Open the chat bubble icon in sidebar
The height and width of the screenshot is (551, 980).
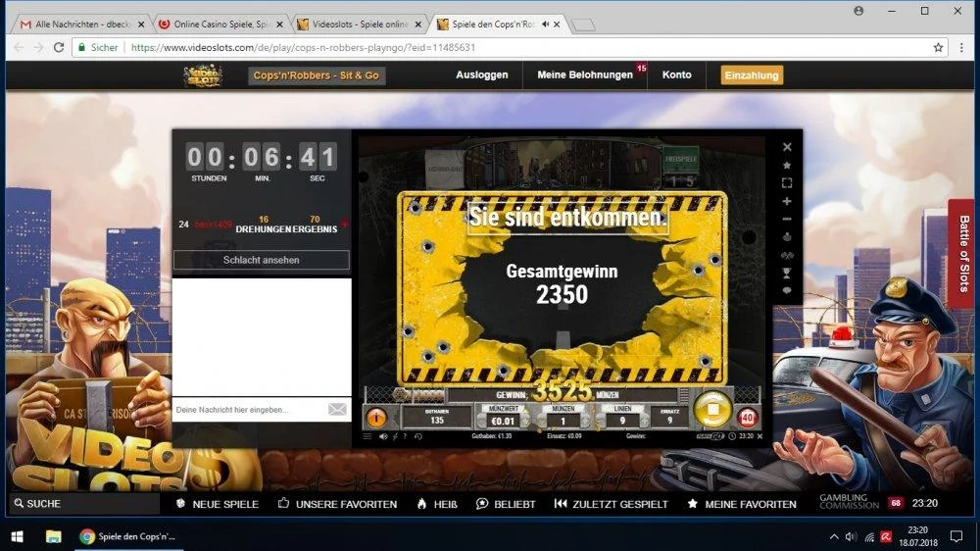787,291
